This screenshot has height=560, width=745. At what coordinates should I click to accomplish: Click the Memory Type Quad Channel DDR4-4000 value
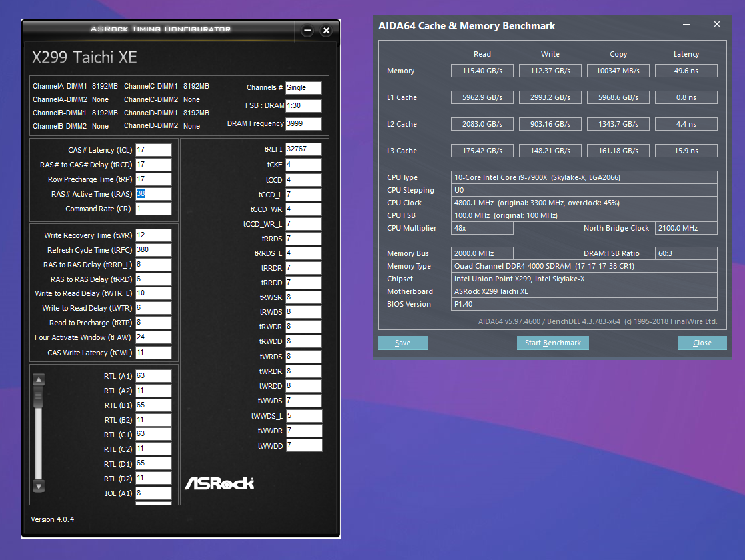tap(584, 266)
